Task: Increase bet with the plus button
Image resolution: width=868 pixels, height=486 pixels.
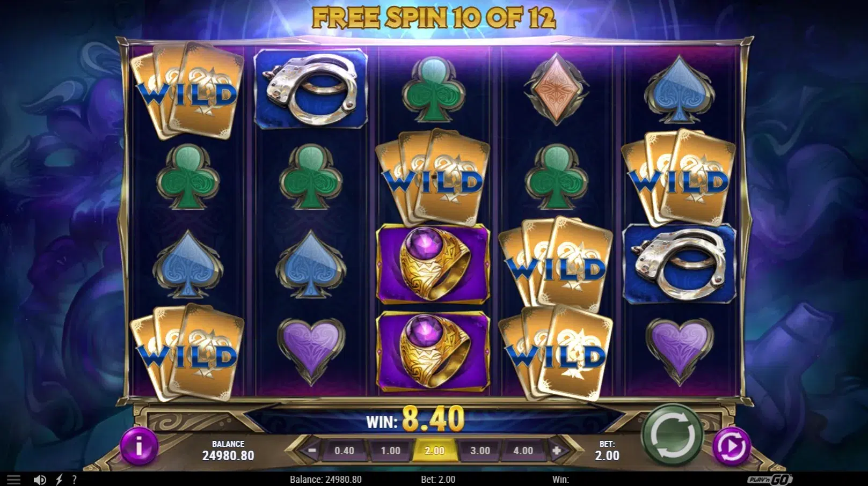Action: [557, 451]
